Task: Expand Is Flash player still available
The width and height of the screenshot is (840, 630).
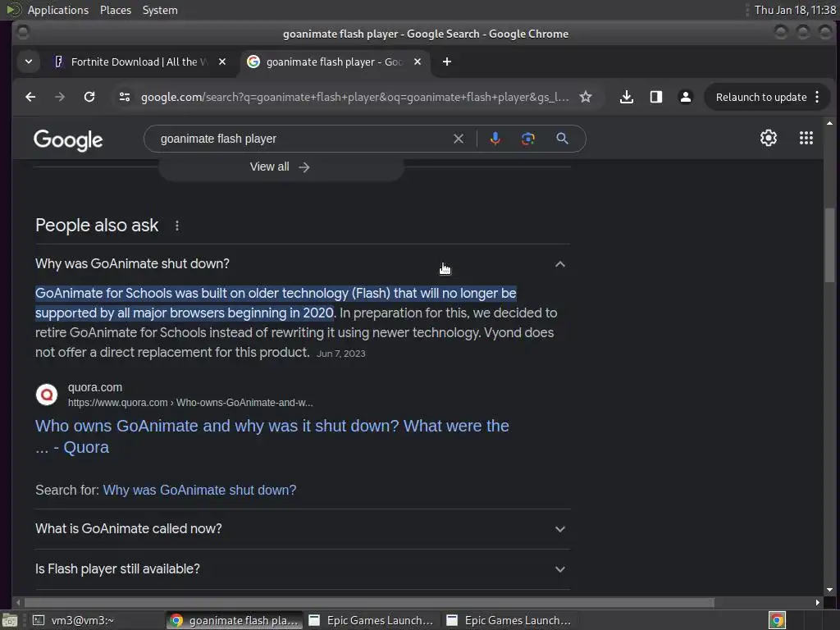Action: pyautogui.click(x=303, y=569)
